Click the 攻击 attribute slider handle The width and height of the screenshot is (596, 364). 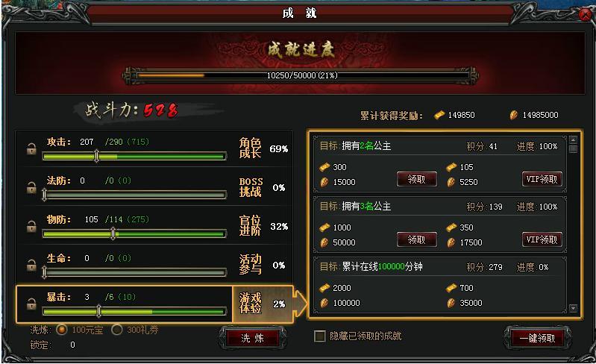[96, 156]
